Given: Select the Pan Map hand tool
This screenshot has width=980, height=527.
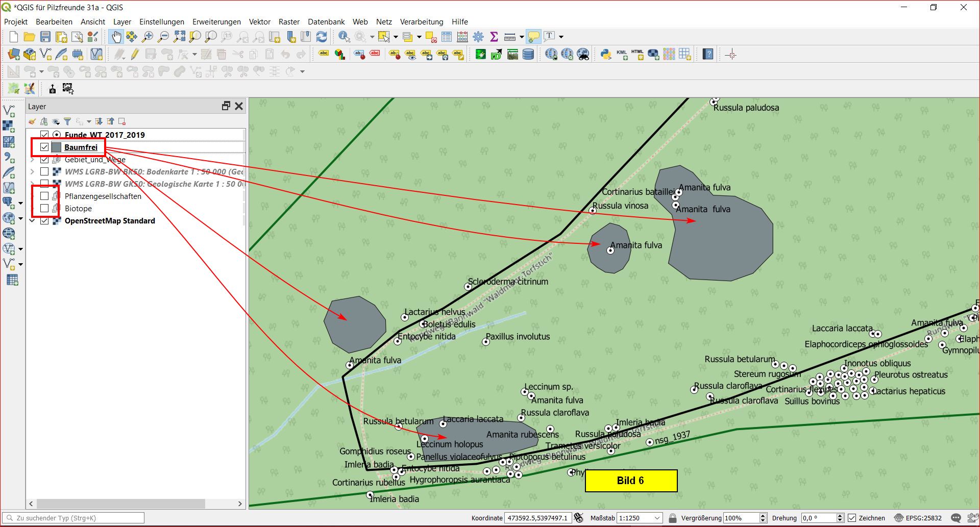Looking at the screenshot, I should coord(116,37).
